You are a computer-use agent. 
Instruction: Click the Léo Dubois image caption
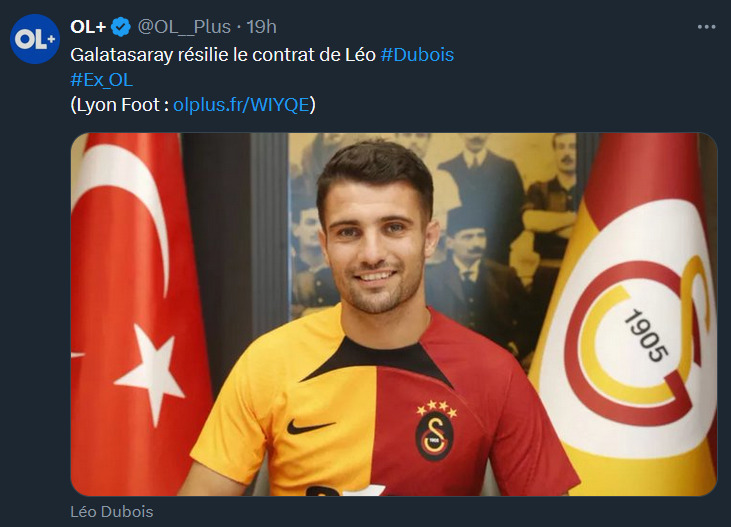(112, 512)
